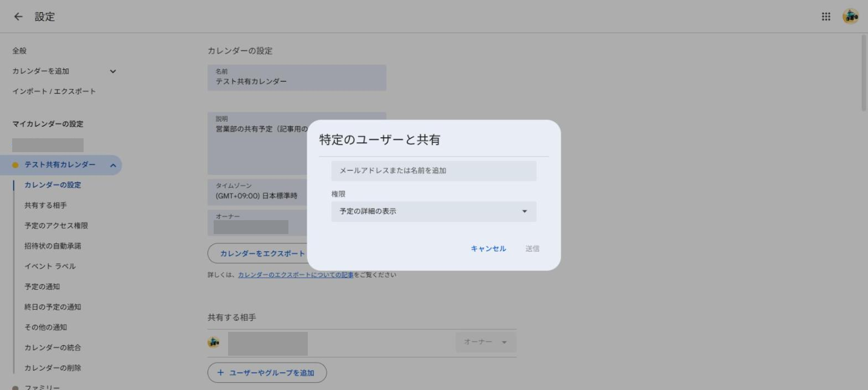This screenshot has width=868, height=390.
Task: Click the 名前 field with テスト共有カレンダー
Action: pyautogui.click(x=297, y=77)
